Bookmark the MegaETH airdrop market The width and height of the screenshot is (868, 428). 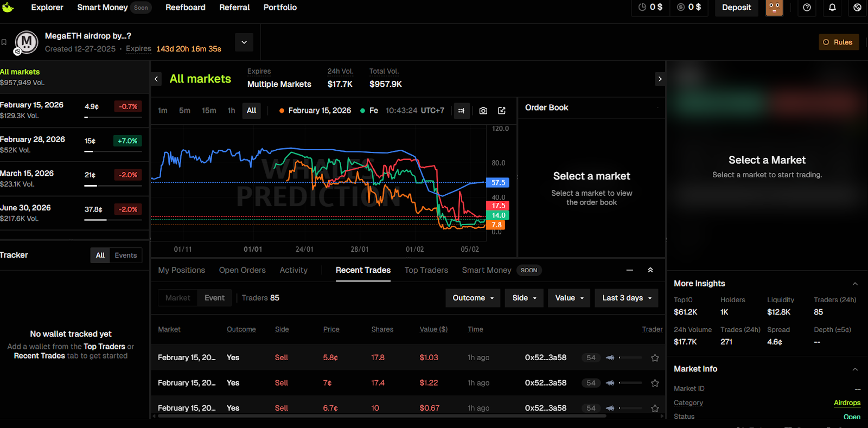(4, 42)
